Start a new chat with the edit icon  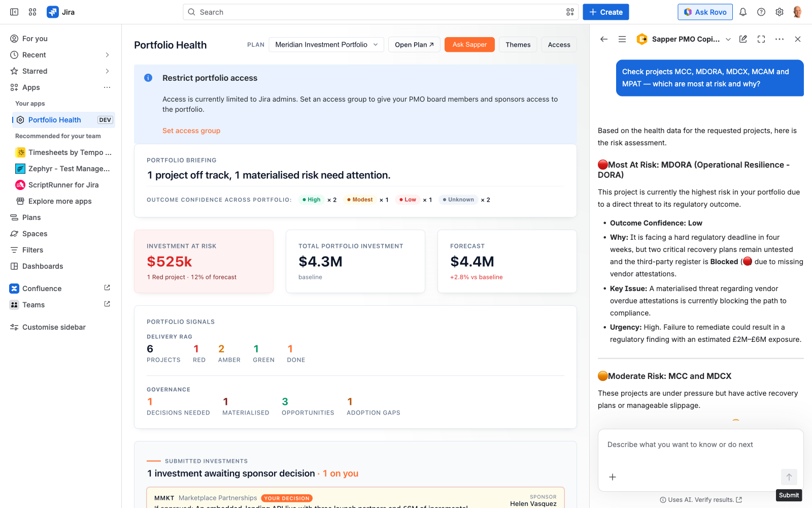(743, 39)
